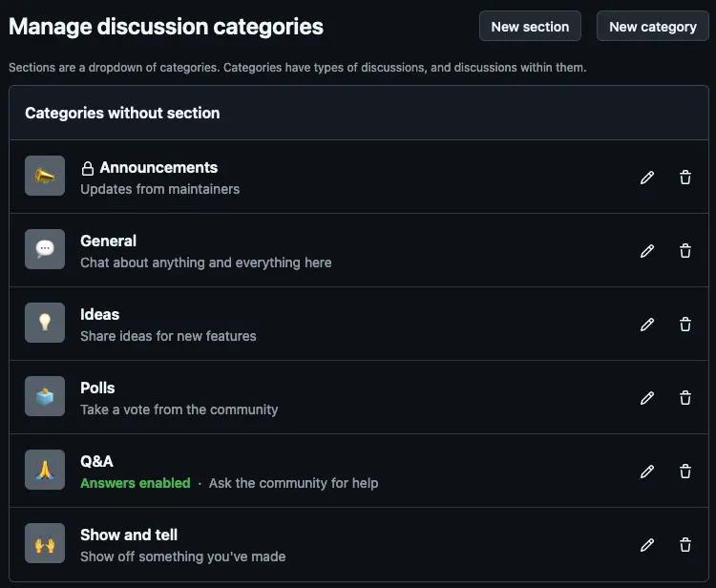The image size is (716, 588).
Task: Create a New category
Action: click(x=653, y=27)
